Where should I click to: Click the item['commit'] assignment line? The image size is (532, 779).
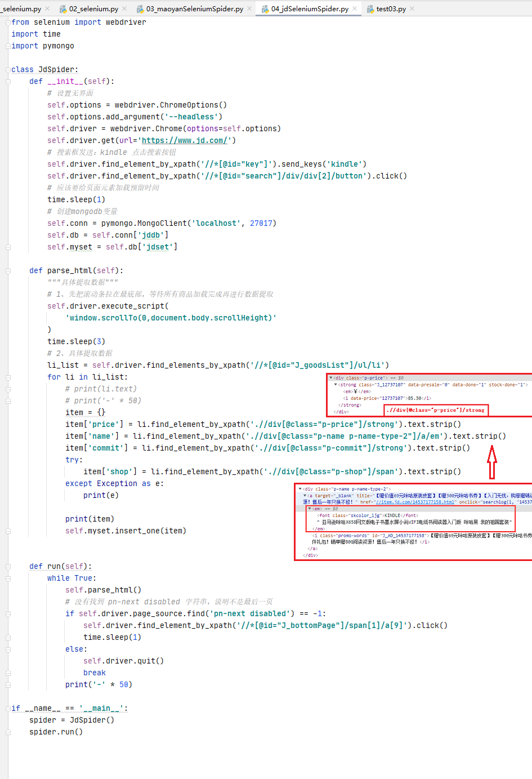[x=267, y=448]
